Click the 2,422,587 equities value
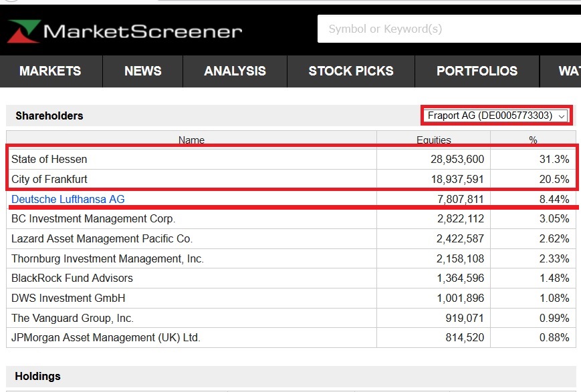 (x=460, y=239)
